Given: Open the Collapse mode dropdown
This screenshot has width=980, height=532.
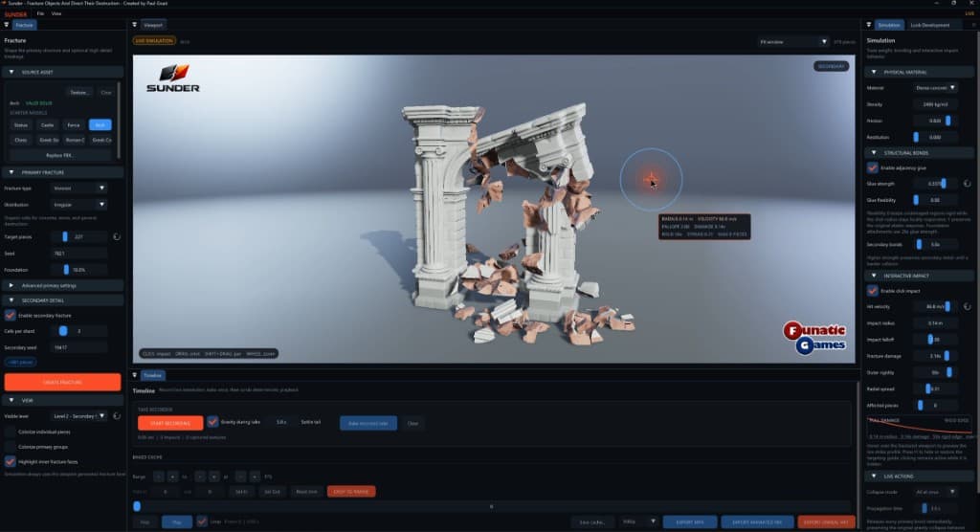Looking at the screenshot, I should tap(935, 492).
